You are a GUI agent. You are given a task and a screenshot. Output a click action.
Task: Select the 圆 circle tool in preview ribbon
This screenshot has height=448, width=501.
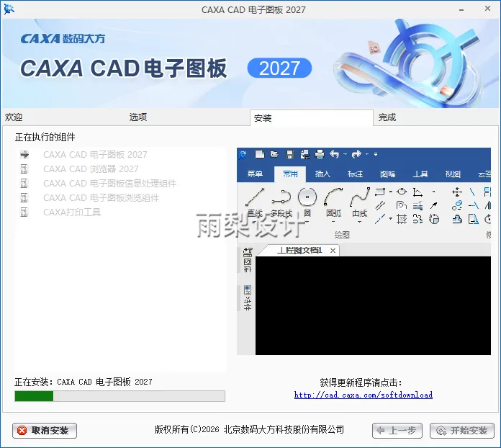(307, 202)
